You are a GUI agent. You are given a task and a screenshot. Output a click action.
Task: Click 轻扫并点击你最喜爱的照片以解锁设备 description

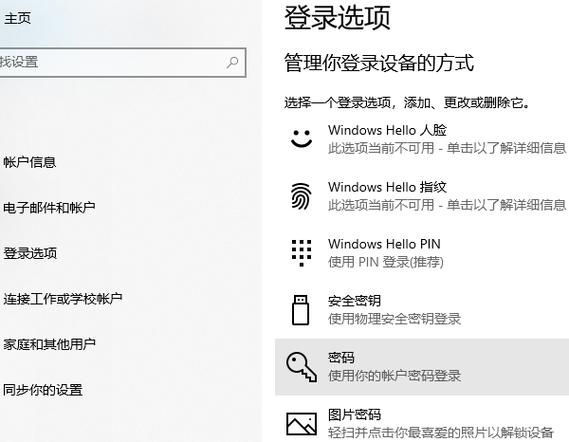441,433
